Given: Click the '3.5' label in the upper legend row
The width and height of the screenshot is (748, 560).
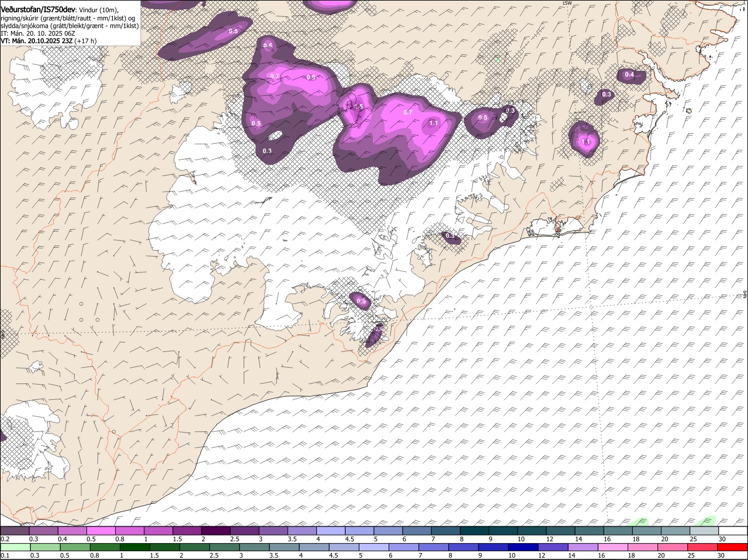Looking at the screenshot, I should (293, 539).
